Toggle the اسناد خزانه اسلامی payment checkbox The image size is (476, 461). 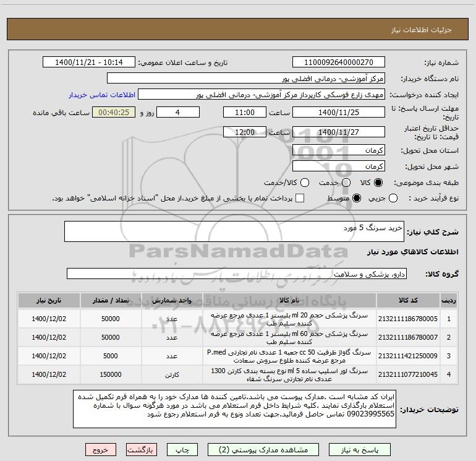tap(300, 198)
